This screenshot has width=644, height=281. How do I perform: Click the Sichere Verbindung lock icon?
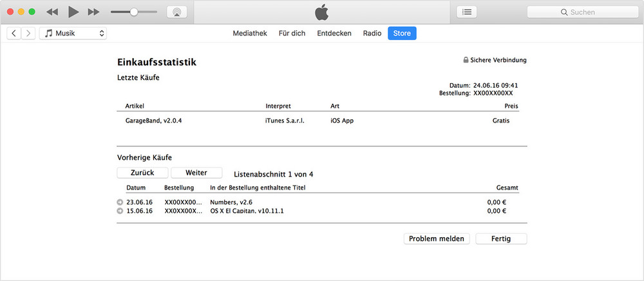click(x=466, y=60)
